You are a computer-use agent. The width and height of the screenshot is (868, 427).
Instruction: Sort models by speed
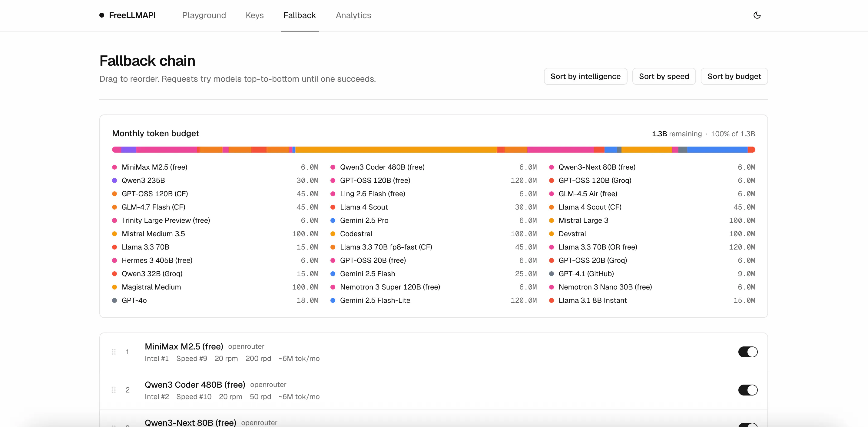click(x=664, y=77)
